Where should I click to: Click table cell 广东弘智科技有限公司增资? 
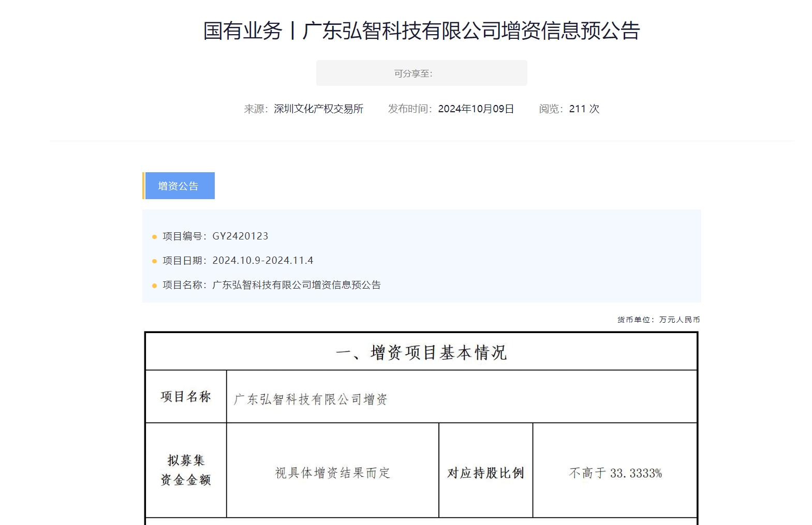tap(462, 397)
